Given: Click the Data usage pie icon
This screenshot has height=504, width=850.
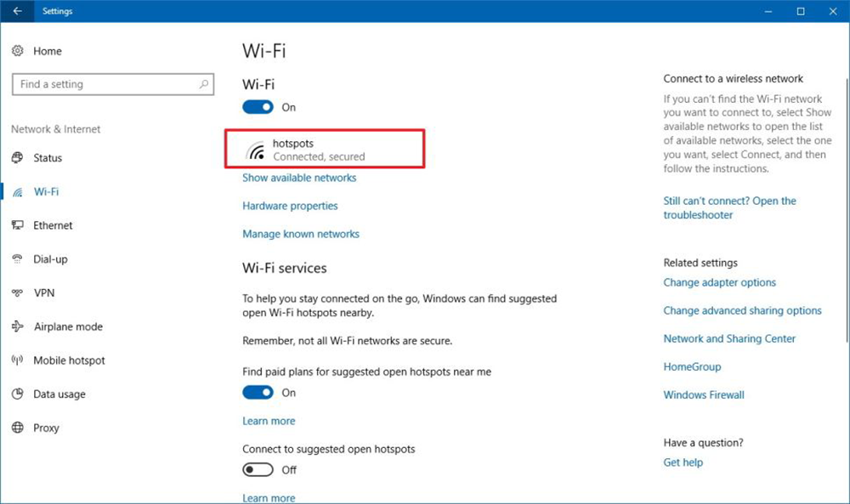Looking at the screenshot, I should (x=17, y=394).
